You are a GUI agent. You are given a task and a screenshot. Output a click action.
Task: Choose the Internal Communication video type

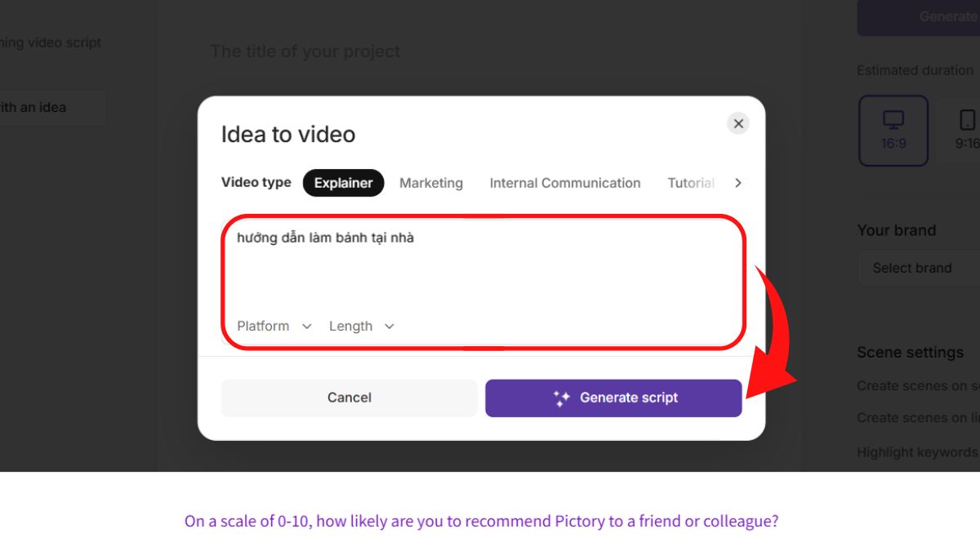[x=564, y=183]
